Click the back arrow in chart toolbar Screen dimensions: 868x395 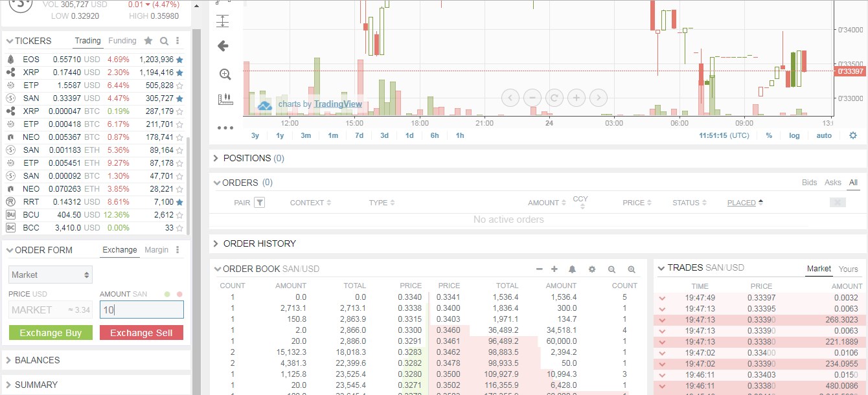223,46
